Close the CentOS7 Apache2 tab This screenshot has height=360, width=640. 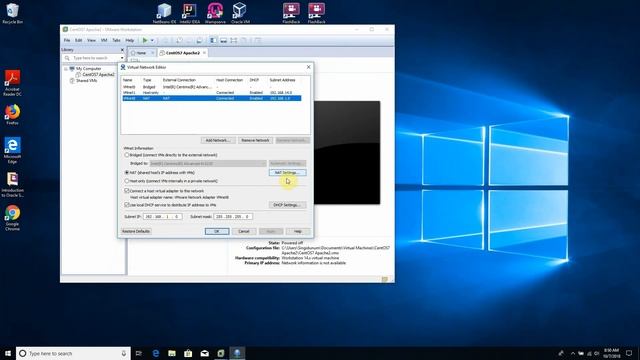204,53
